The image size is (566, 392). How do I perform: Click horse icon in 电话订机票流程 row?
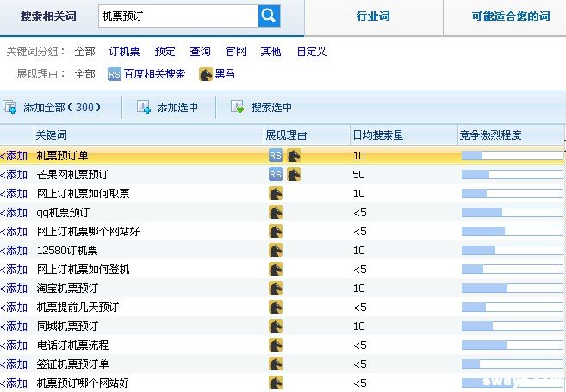[x=276, y=345]
